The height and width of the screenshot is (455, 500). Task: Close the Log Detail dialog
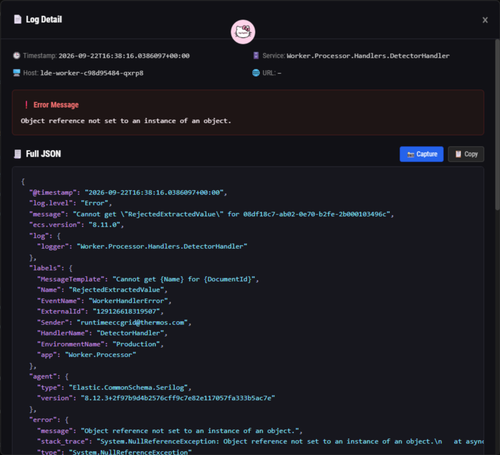pyautogui.click(x=485, y=20)
